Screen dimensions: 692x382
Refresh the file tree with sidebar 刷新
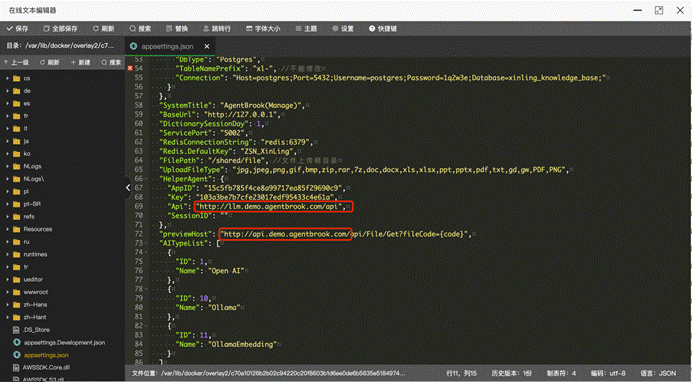coord(50,62)
